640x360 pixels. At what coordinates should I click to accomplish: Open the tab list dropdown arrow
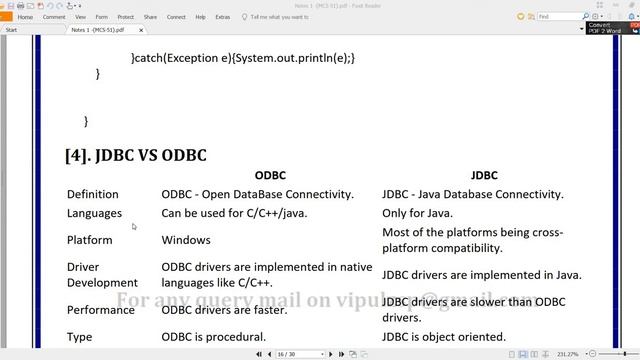point(582,29)
